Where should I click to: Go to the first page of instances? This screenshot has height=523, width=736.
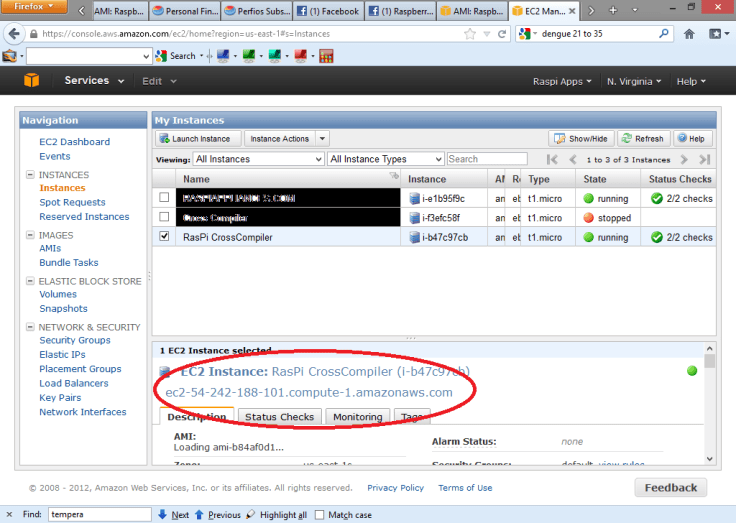pyautogui.click(x=552, y=159)
